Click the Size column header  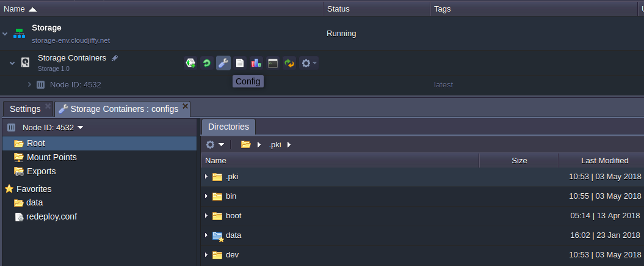(519, 161)
